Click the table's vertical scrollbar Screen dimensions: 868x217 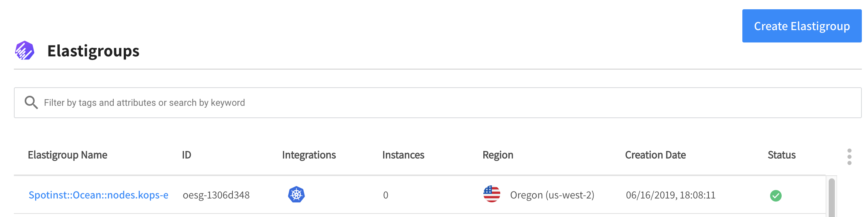[x=831, y=197]
